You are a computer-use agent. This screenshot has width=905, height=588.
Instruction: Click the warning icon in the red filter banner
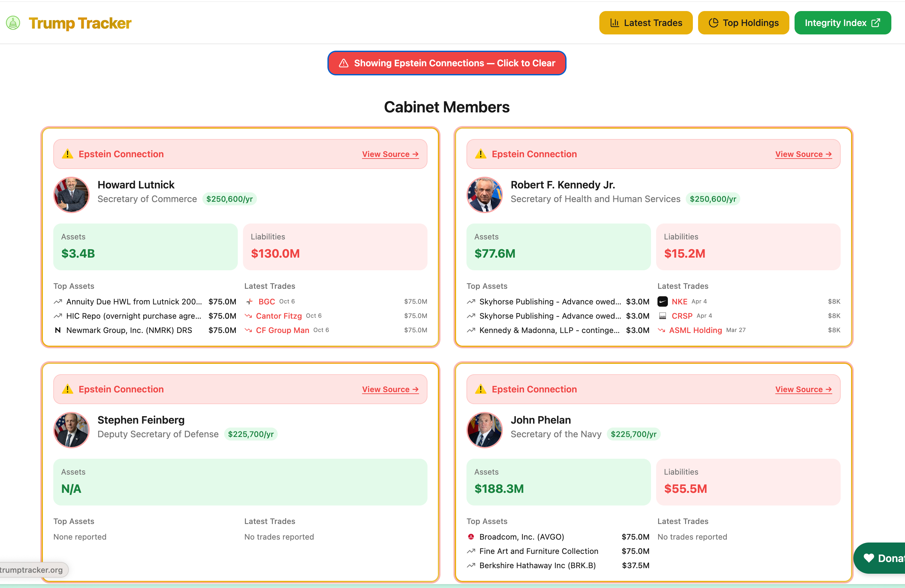tap(344, 63)
